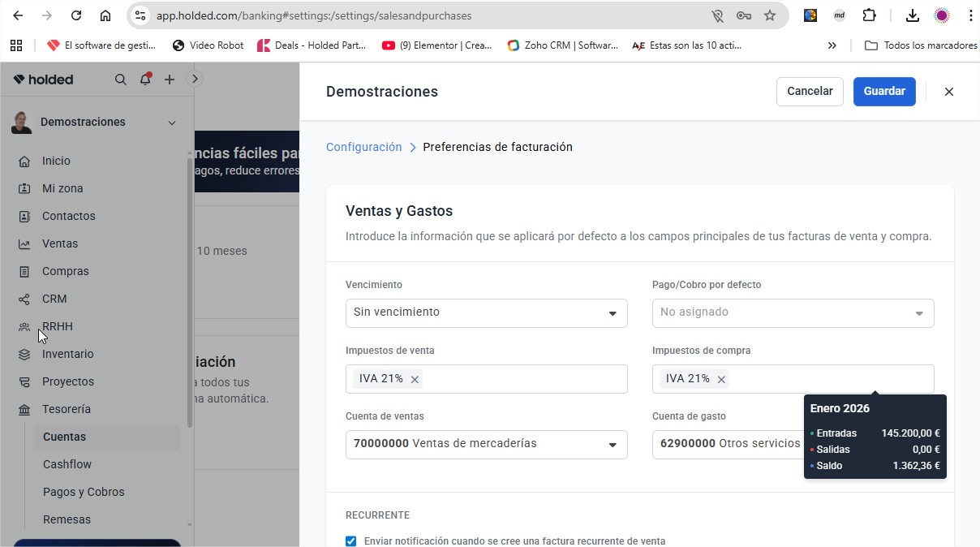980x547 pixels.
Task: Click the plus icon to create new
Action: pos(169,79)
